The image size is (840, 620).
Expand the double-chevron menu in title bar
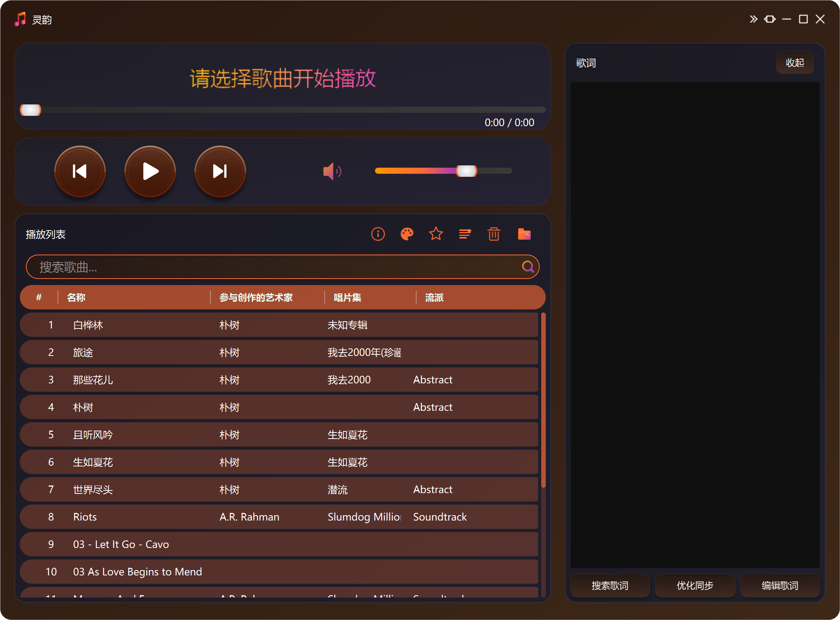(x=753, y=19)
